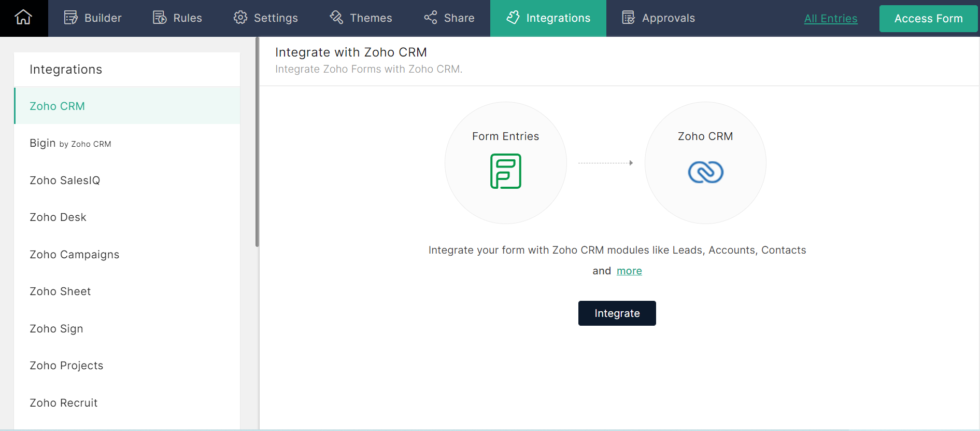Open the Approvals tab
This screenshot has height=431, width=980.
[x=658, y=18]
